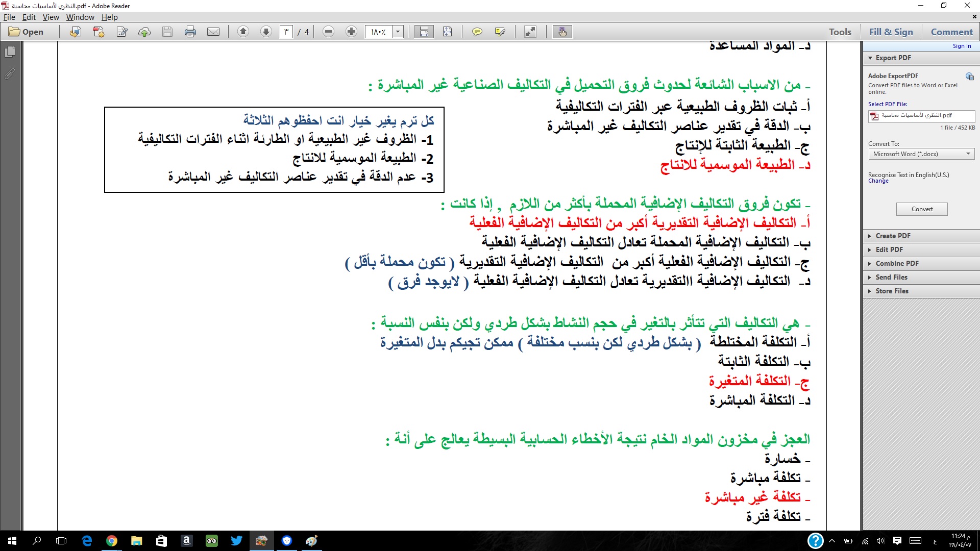Open Task View in taskbar
980x551 pixels.
tap(61, 541)
